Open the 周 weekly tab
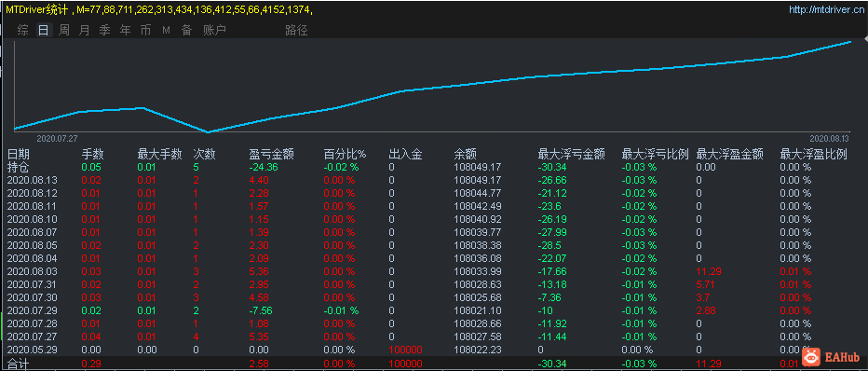This screenshot has width=868, height=371. click(x=64, y=30)
